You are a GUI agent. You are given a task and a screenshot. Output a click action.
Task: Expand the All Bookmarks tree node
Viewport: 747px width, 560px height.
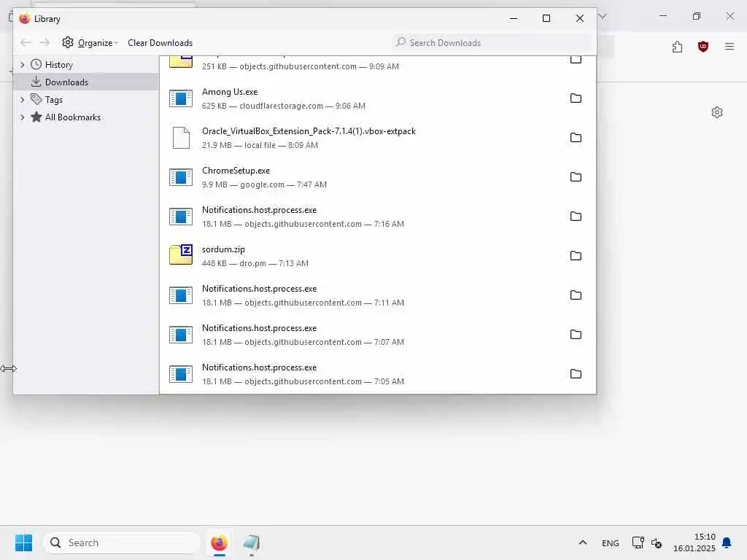tap(22, 117)
